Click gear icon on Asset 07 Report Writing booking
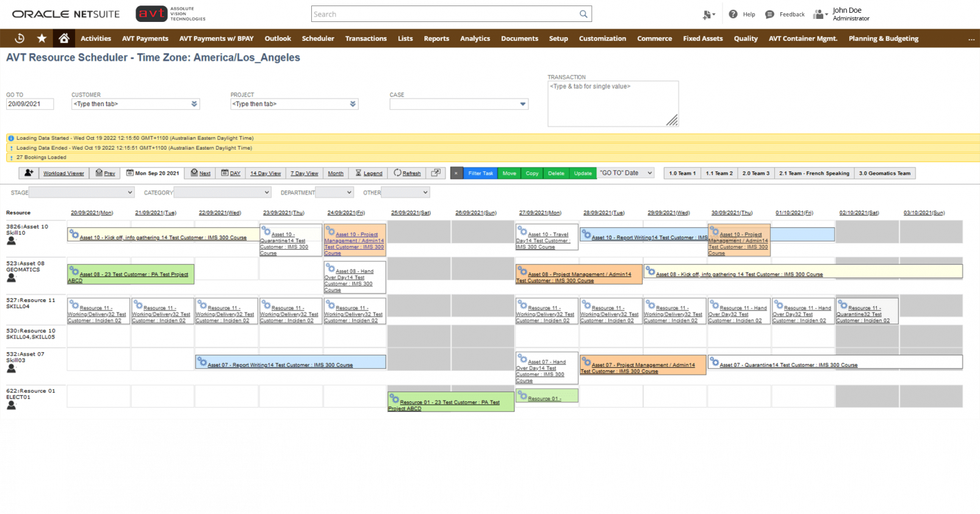Screen dimensions: 980x514 (202, 362)
